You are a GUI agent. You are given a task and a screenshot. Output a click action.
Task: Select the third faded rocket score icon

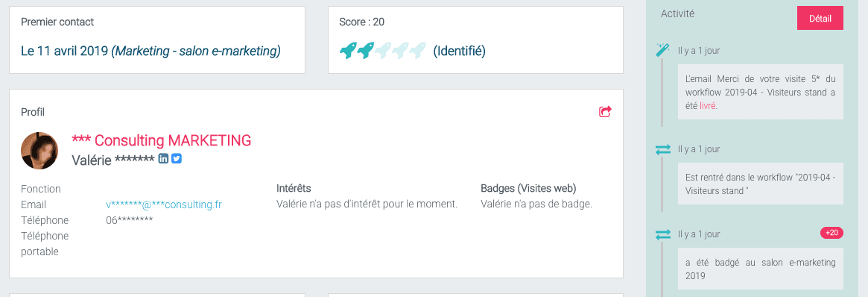click(x=383, y=51)
